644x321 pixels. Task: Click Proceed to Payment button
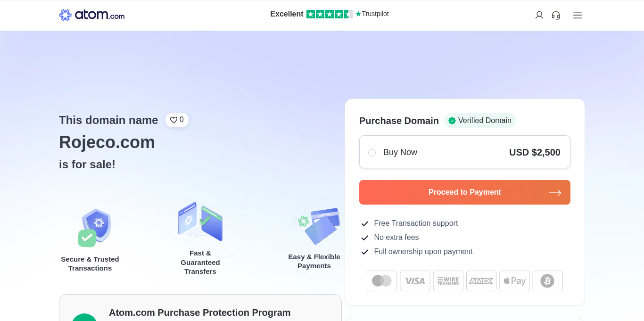pos(464,192)
